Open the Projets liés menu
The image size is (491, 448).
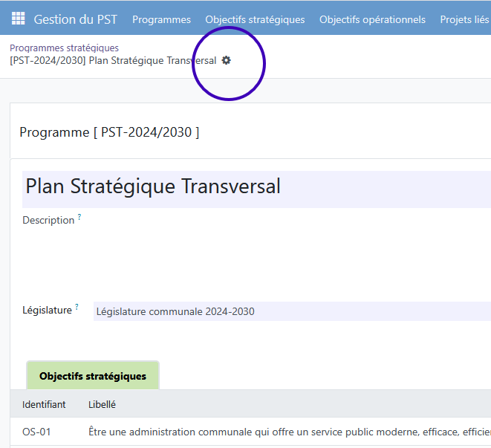(x=464, y=20)
